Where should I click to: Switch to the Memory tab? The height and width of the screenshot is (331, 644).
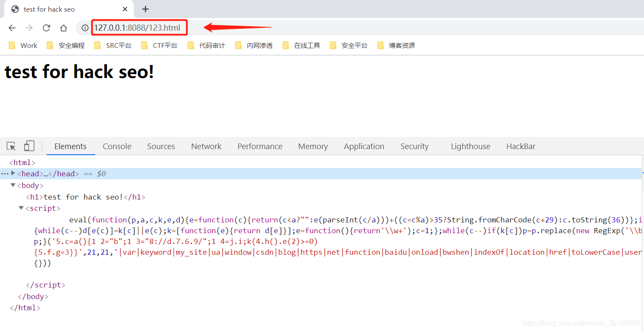click(313, 147)
